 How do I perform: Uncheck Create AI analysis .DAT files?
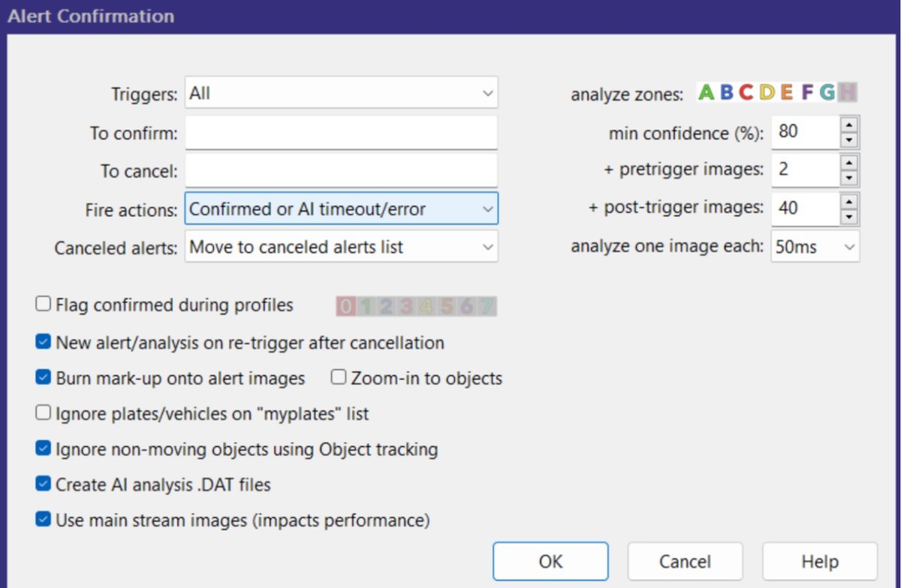[x=43, y=484]
